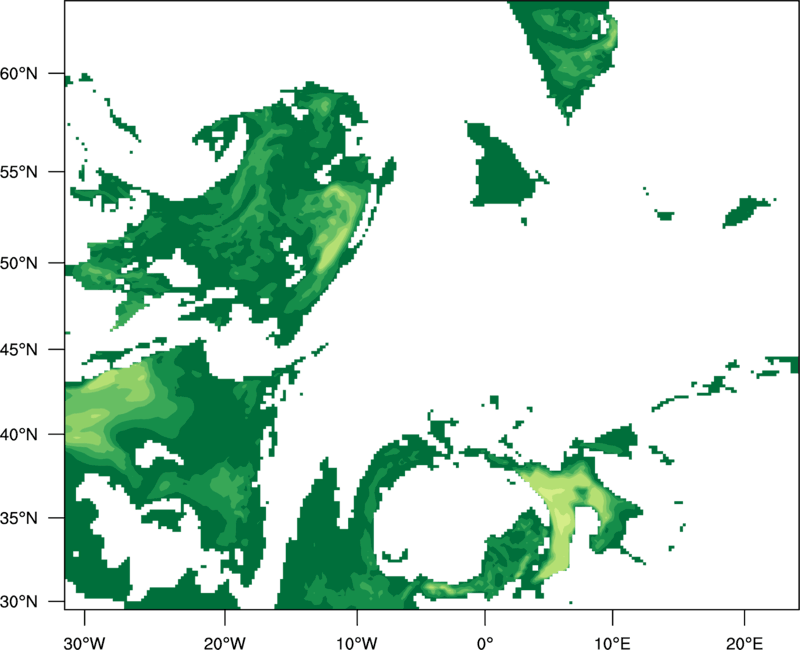800x650 pixels.
Task: Click the 20°E longitude label
Action: click(x=744, y=643)
